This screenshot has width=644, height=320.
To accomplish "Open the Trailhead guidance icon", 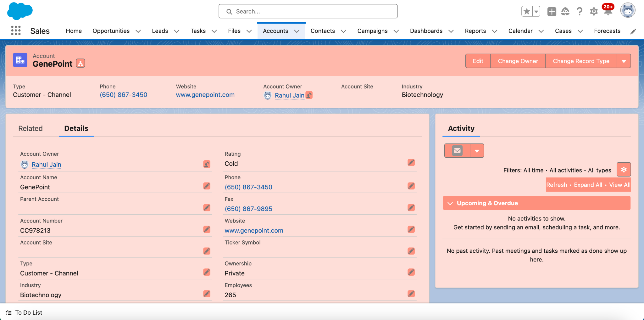I will (x=565, y=12).
